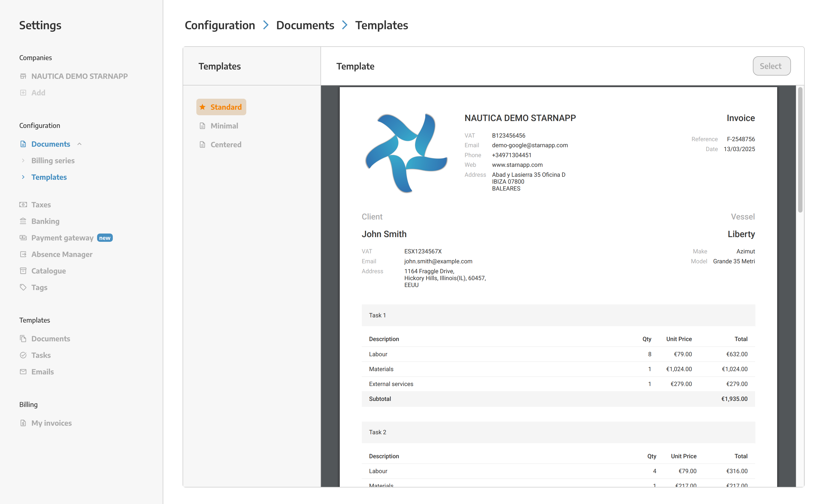The height and width of the screenshot is (504, 821).
Task: Click the Materials €1,024.00 total cell
Action: click(x=735, y=369)
